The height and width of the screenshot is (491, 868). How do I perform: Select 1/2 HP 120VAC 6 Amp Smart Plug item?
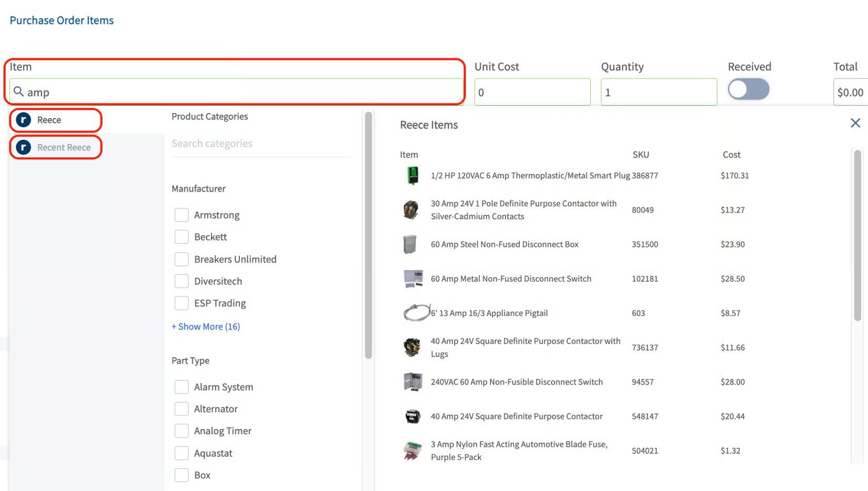530,176
